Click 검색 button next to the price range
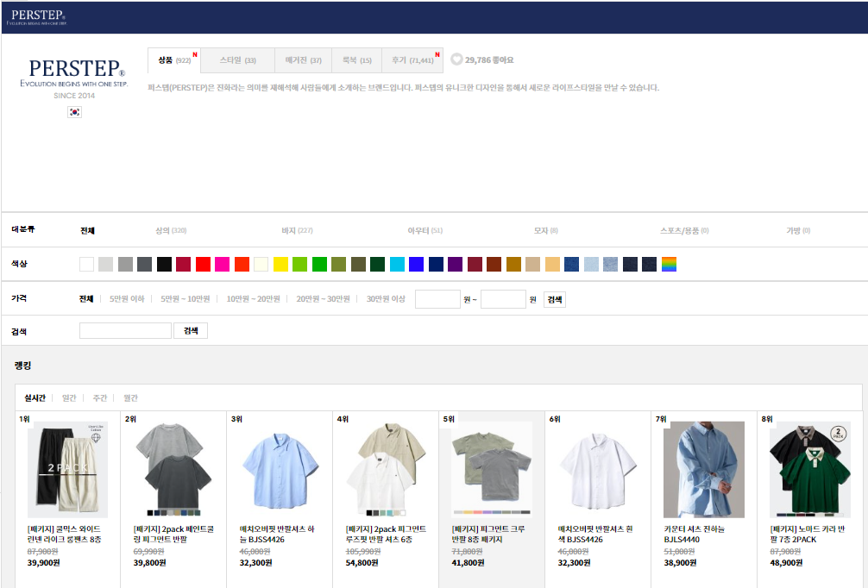Image resolution: width=868 pixels, height=588 pixels. click(555, 300)
